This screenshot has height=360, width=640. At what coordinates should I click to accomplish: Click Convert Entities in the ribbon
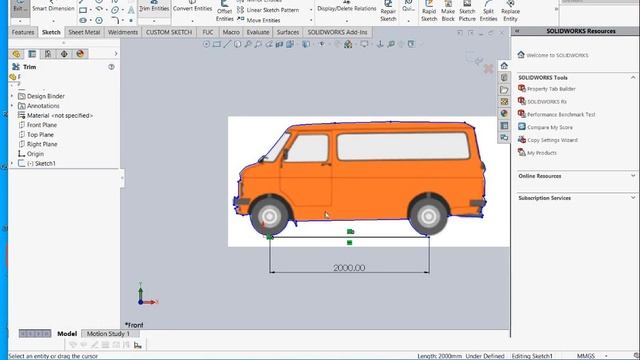[192, 8]
